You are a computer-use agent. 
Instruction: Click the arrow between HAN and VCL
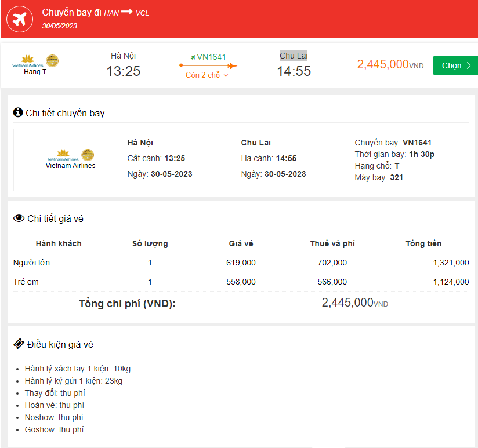tap(126, 12)
